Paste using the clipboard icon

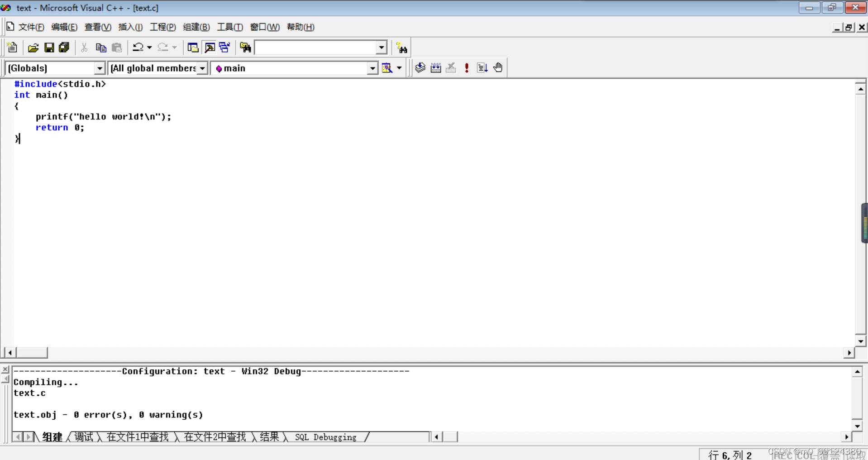click(x=117, y=48)
